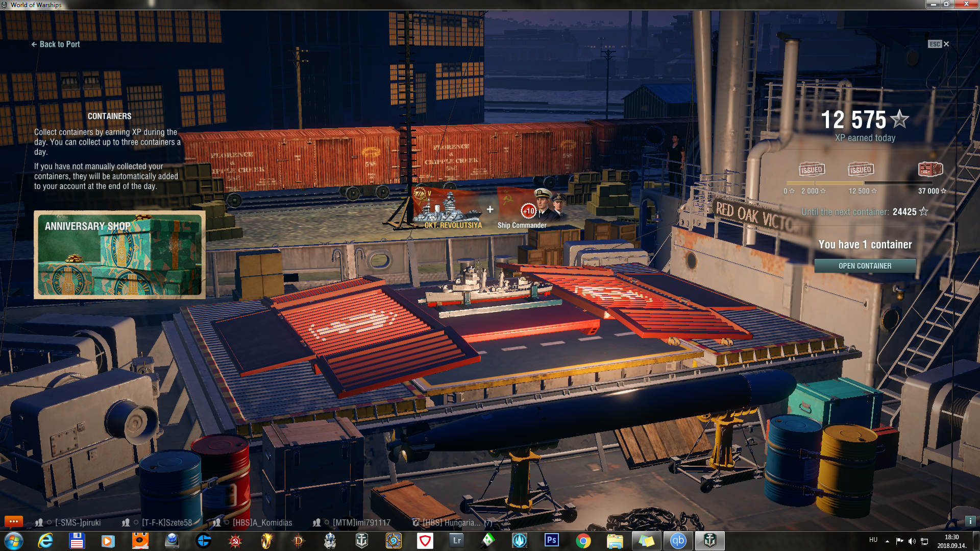Open the Anniversary Shop banner
The height and width of the screenshot is (551, 980).
pos(119,255)
